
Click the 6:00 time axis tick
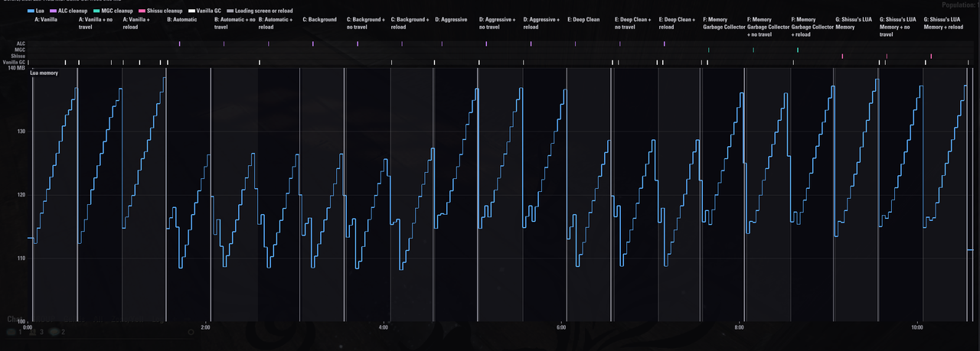tap(561, 327)
